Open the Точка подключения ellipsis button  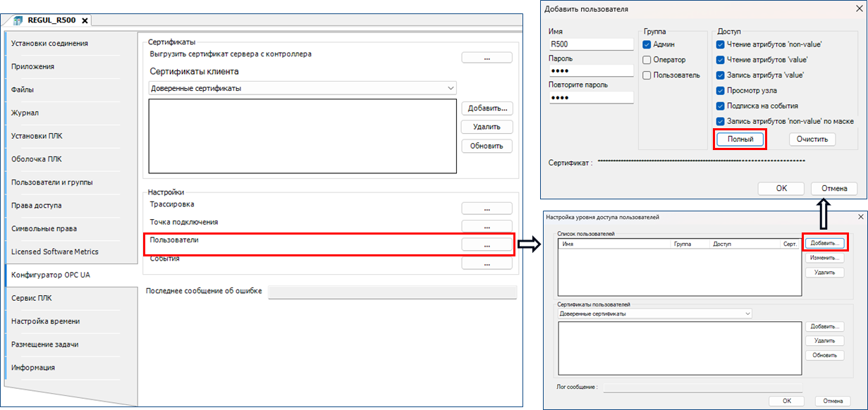click(487, 227)
